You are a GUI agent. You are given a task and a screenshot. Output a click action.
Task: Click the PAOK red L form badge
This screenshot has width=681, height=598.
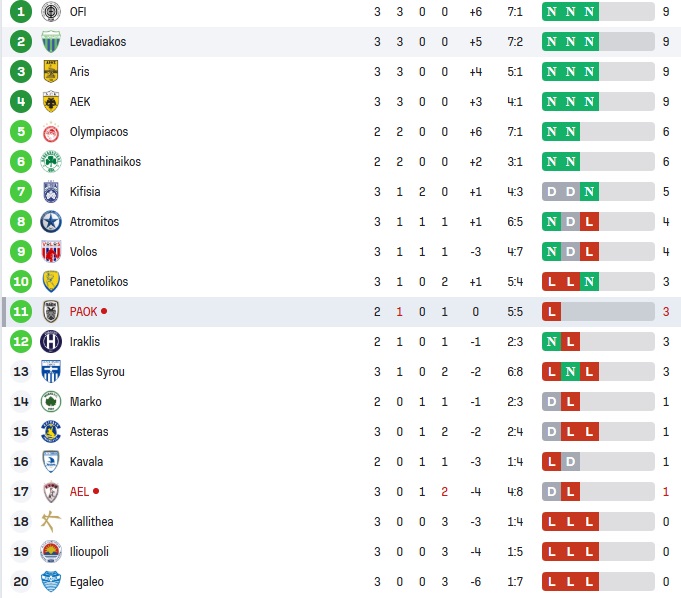pyautogui.click(x=551, y=312)
